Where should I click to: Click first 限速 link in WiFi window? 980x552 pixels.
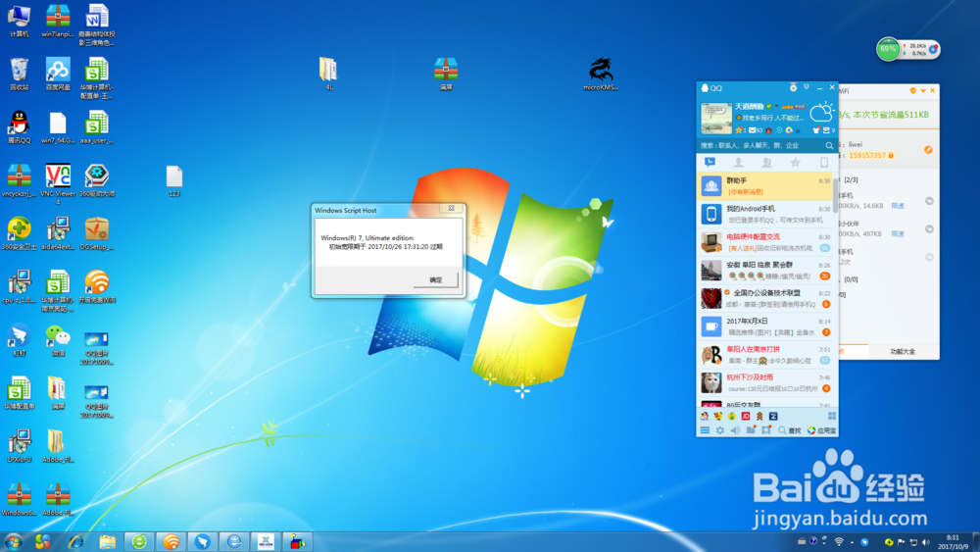pos(898,205)
